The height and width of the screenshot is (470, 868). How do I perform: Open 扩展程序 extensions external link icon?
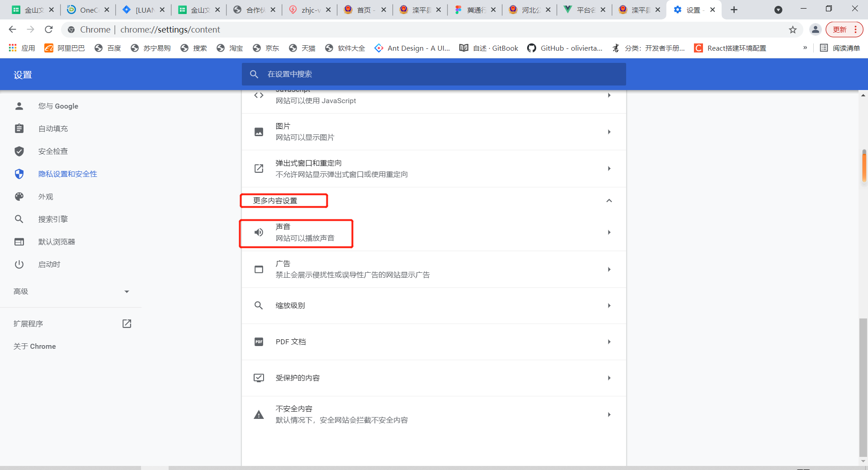tap(127, 323)
